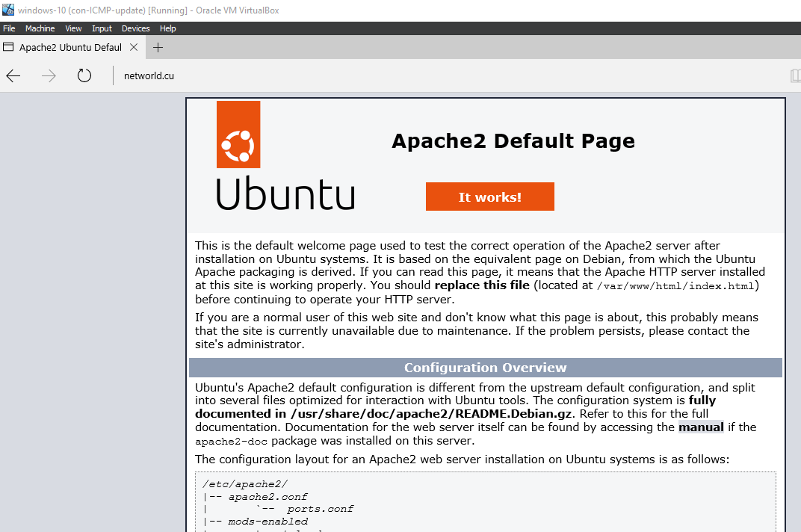Click the page icon on the browser tab
The height and width of the screenshot is (532, 801).
click(x=9, y=48)
